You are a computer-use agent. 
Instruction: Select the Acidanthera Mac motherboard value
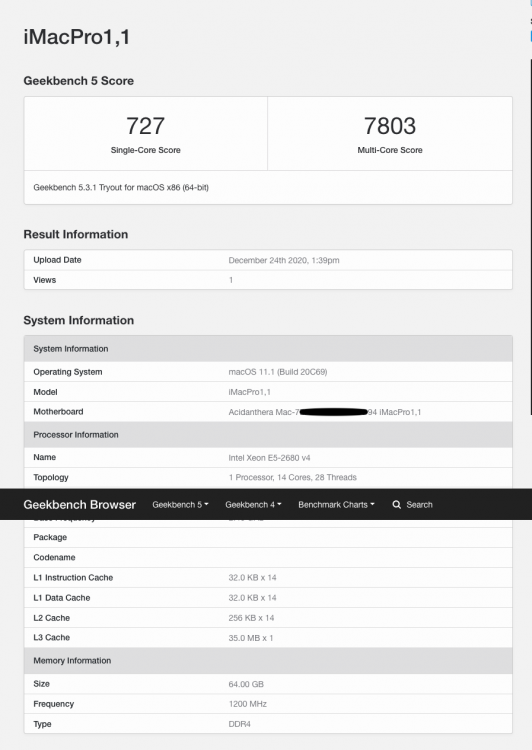click(x=324, y=412)
